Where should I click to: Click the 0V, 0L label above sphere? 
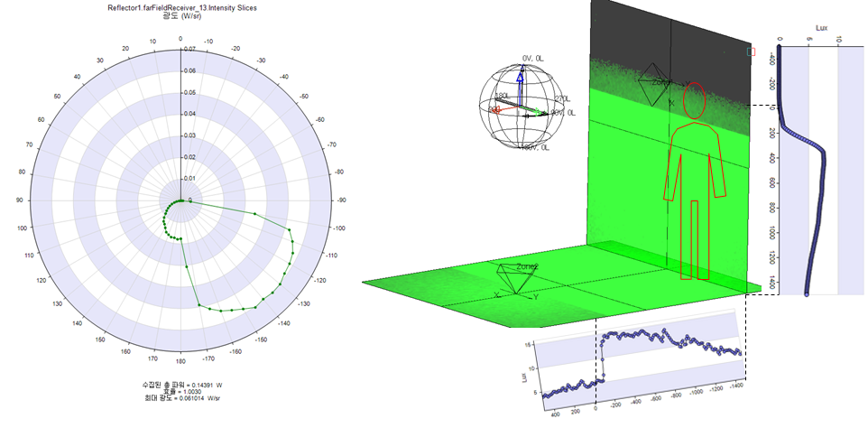point(533,58)
